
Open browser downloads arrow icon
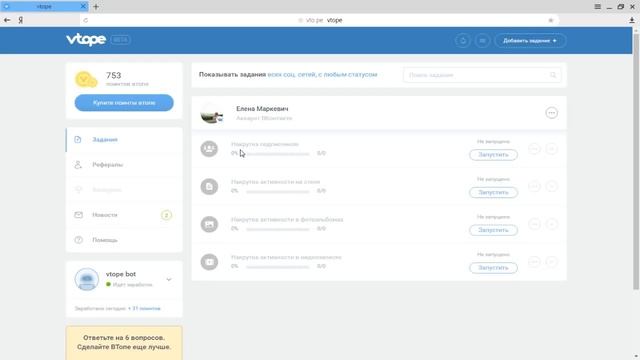631,20
